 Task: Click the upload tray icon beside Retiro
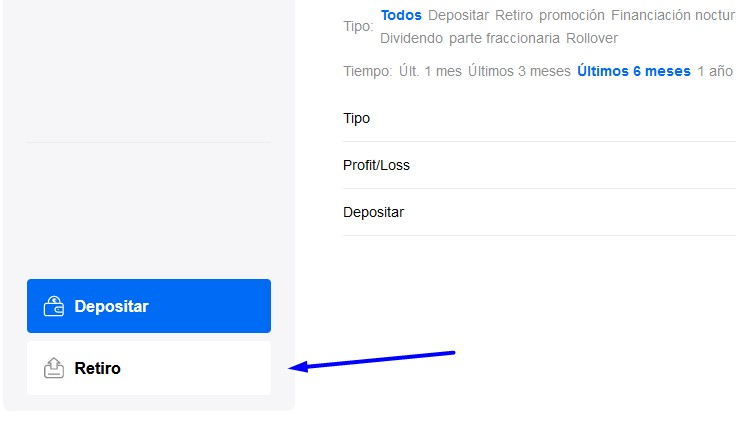(54, 368)
